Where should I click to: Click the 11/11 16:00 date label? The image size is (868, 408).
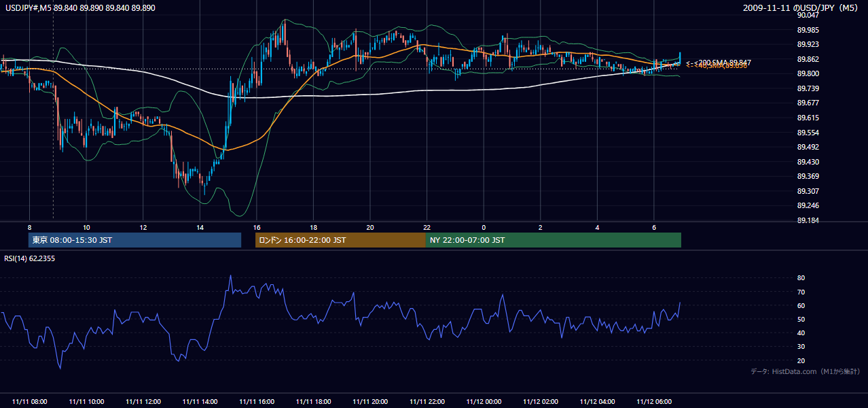click(257, 402)
